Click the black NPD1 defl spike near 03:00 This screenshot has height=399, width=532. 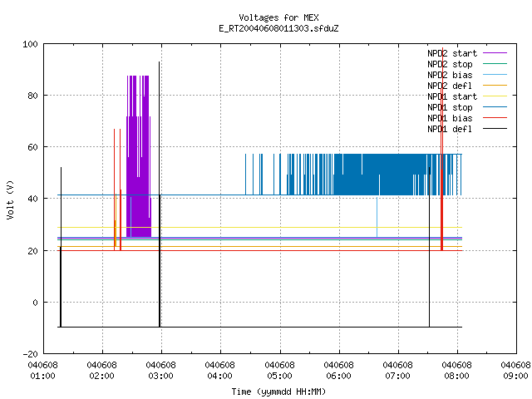tap(159, 194)
